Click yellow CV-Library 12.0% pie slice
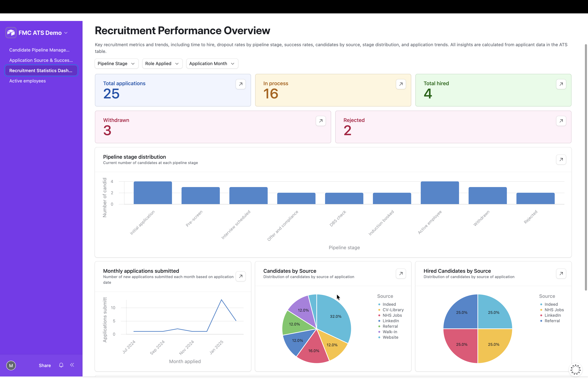Screen dimensions: 588x382 332,345
